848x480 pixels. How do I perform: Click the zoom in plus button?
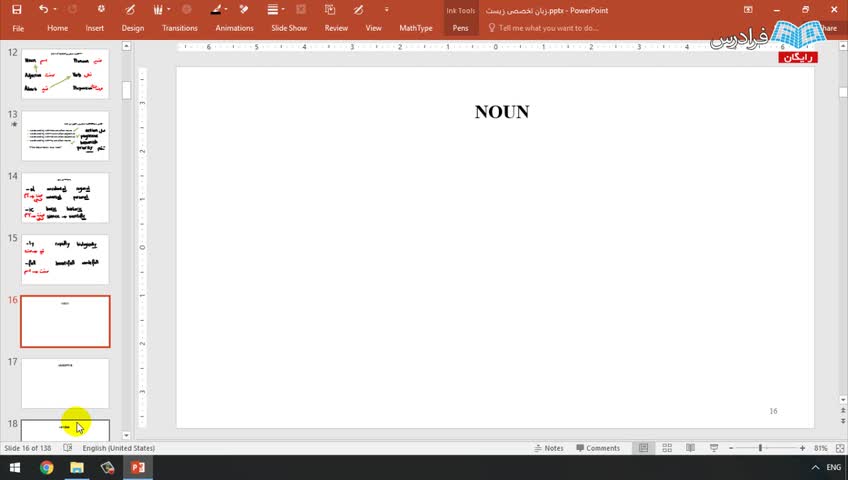(802, 448)
